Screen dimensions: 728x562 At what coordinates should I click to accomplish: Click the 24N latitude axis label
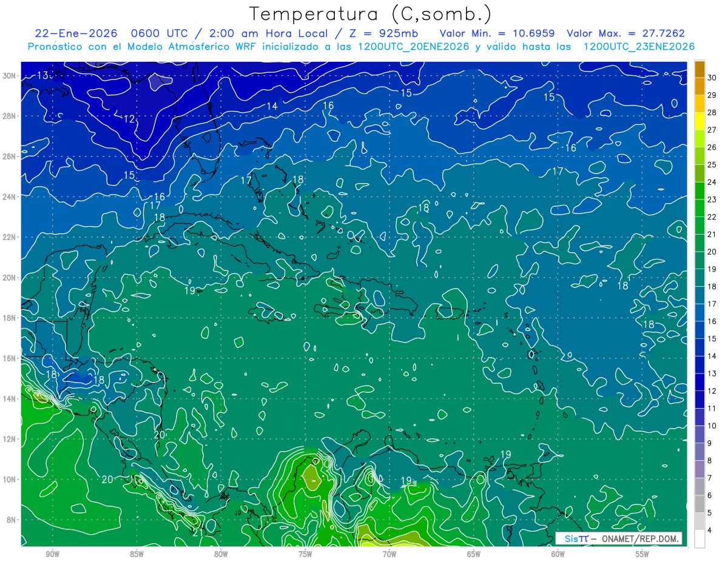[10, 197]
